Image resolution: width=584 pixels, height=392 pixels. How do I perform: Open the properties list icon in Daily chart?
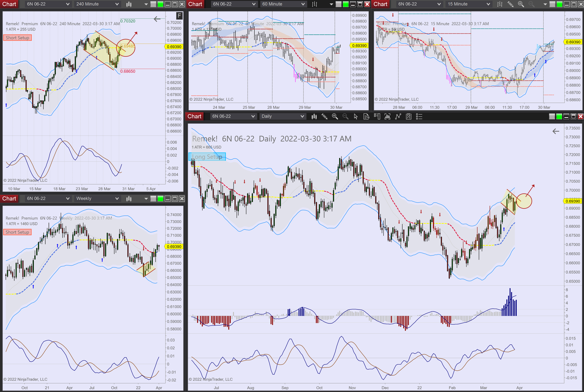click(x=419, y=116)
